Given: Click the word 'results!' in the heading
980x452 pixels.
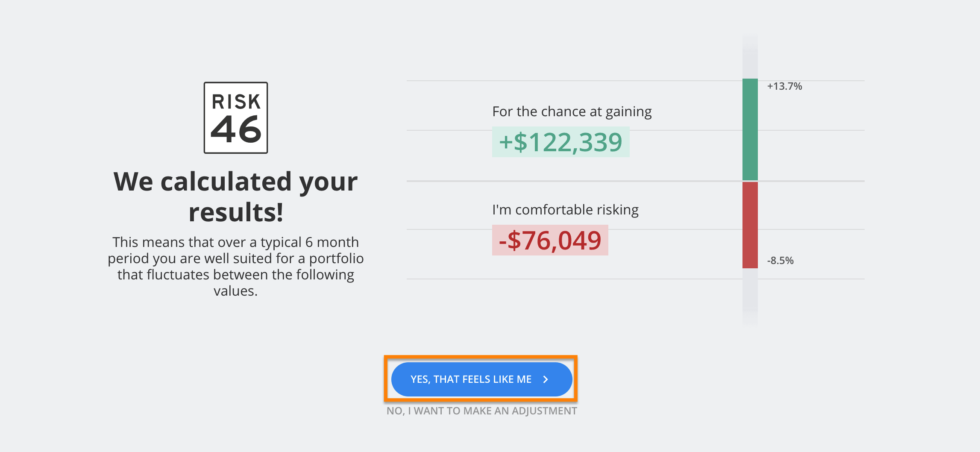Looking at the screenshot, I should click(x=236, y=212).
